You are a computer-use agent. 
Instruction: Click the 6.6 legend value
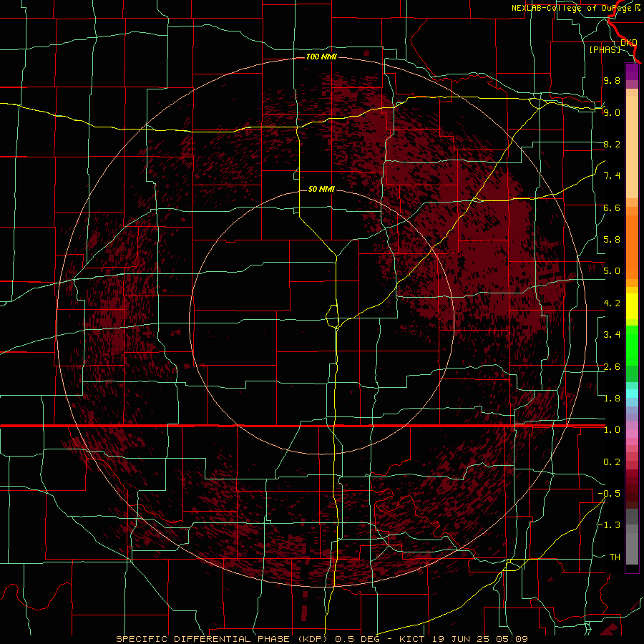[x=612, y=208]
